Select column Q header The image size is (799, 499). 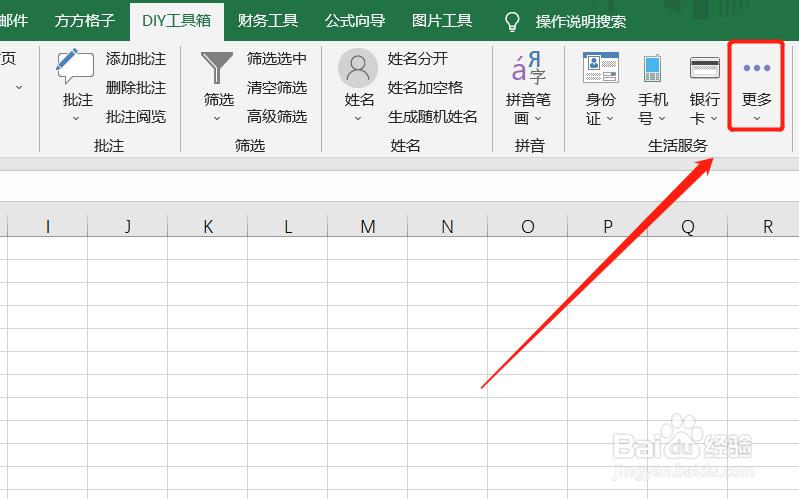tap(687, 226)
